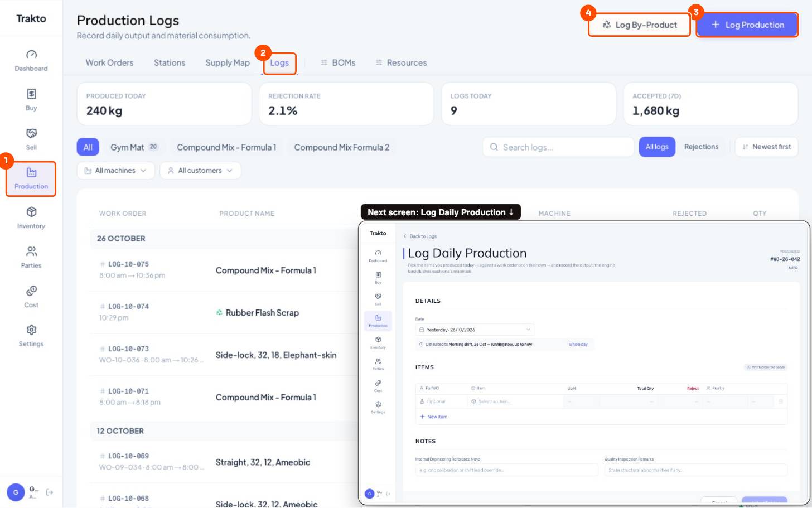This screenshot has height=508, width=812.
Task: Click the magnifier icon in the Search logs box
Action: click(494, 147)
